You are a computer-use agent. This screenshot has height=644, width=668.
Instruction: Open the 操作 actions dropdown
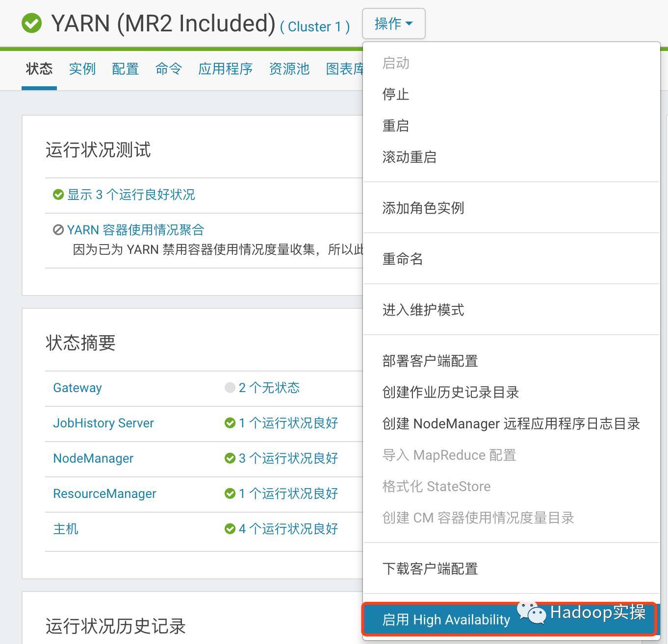393,24
